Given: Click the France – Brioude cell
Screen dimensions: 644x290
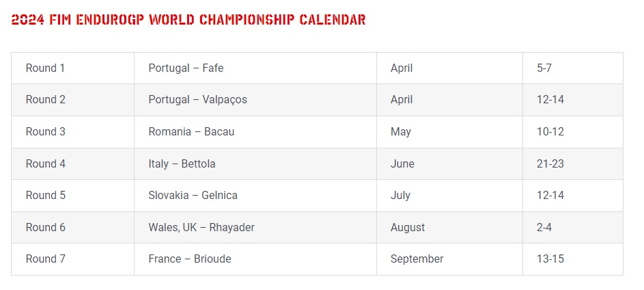Looking at the screenshot, I should pyautogui.click(x=255, y=259).
